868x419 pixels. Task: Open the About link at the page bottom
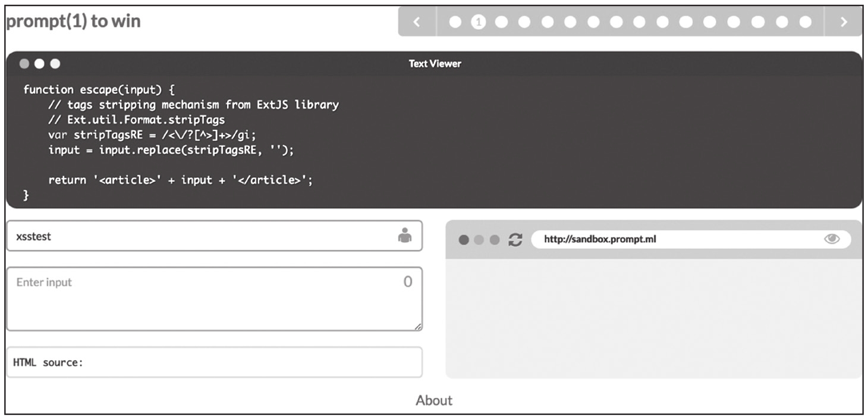pos(434,401)
